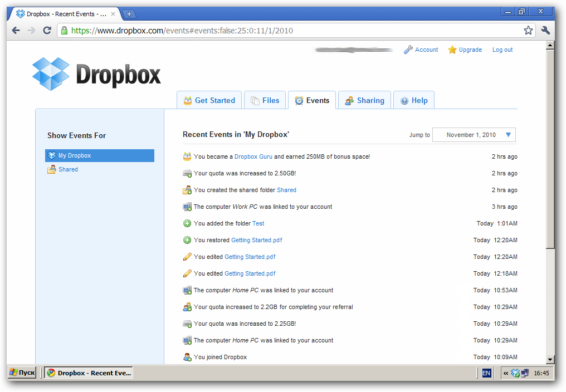Select the Dropbox - Recent Events browser tab
This screenshot has width=566, height=392.
pyautogui.click(x=66, y=14)
